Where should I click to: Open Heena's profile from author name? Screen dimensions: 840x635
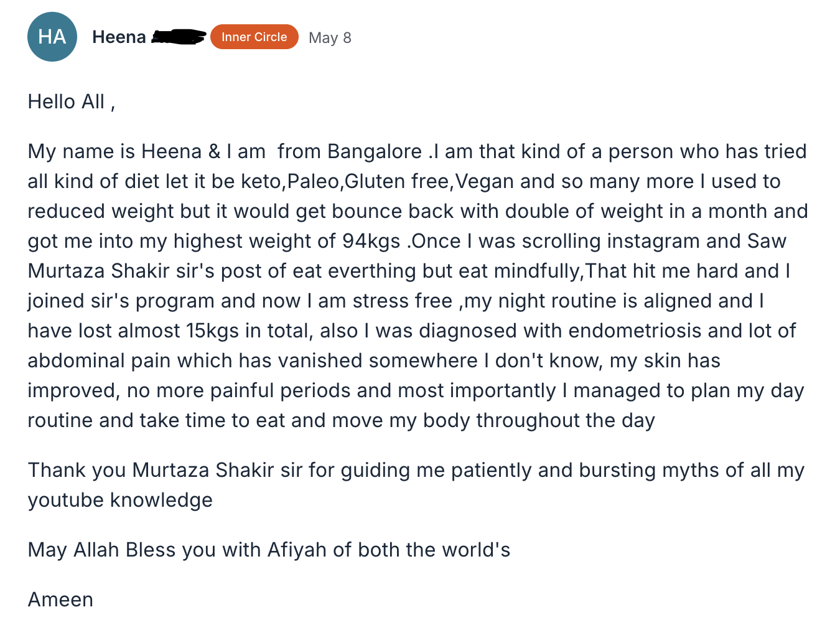pos(119,37)
